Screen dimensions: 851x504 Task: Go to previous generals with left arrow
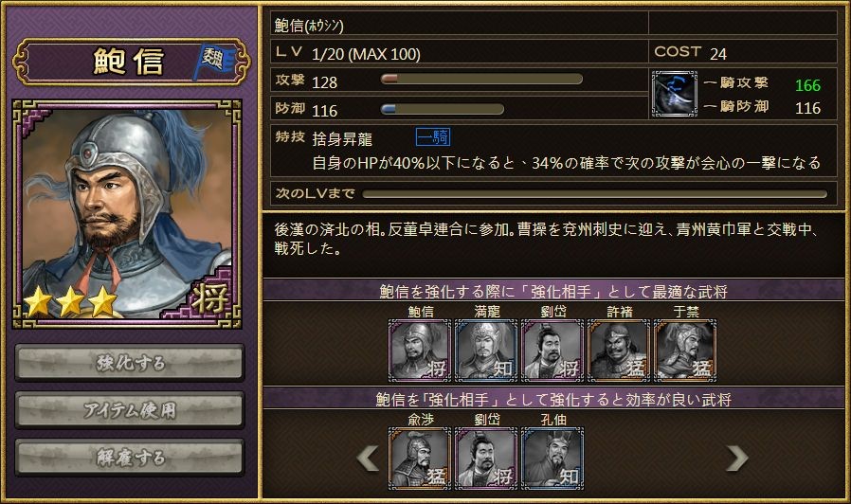(x=368, y=459)
